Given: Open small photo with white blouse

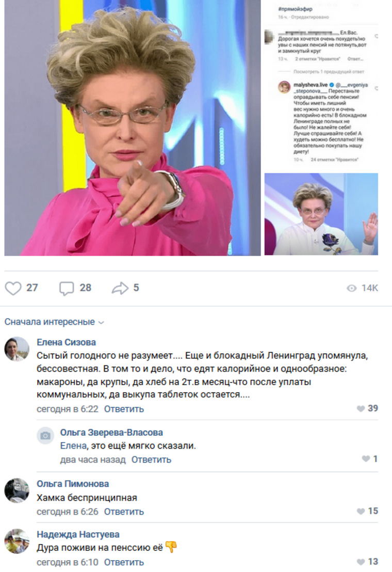Looking at the screenshot, I should (x=321, y=214).
